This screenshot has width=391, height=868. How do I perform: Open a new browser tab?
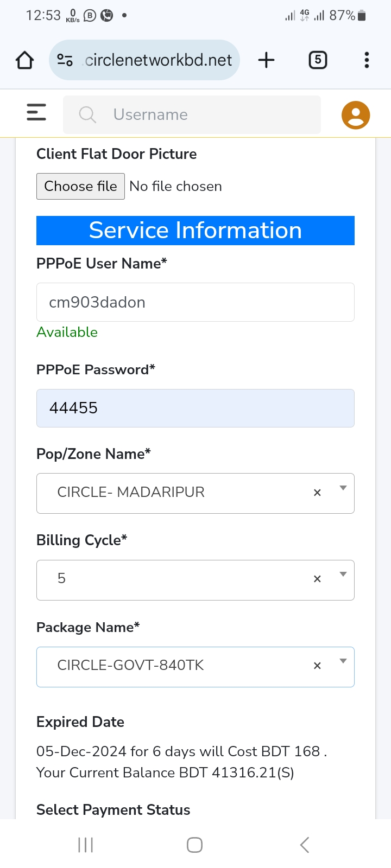click(x=266, y=60)
